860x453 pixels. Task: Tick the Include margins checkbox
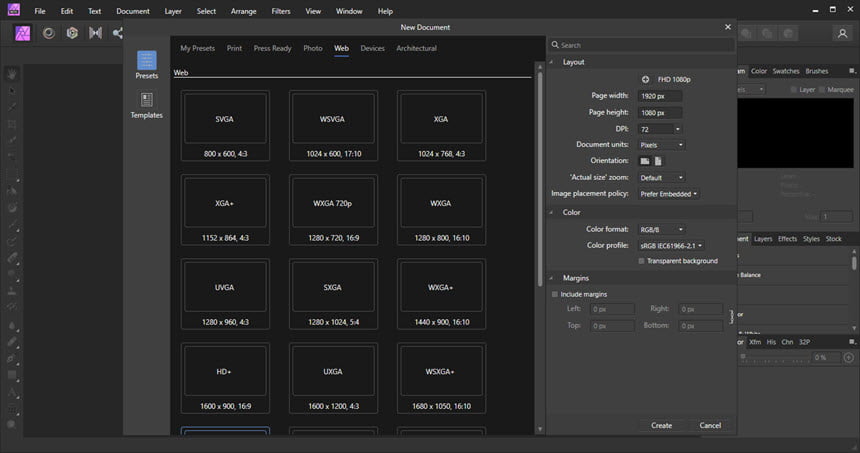pyautogui.click(x=555, y=295)
